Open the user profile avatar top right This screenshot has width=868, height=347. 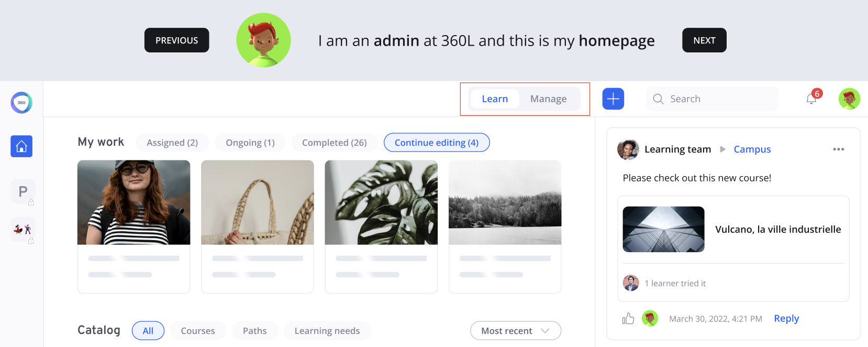[x=849, y=99]
